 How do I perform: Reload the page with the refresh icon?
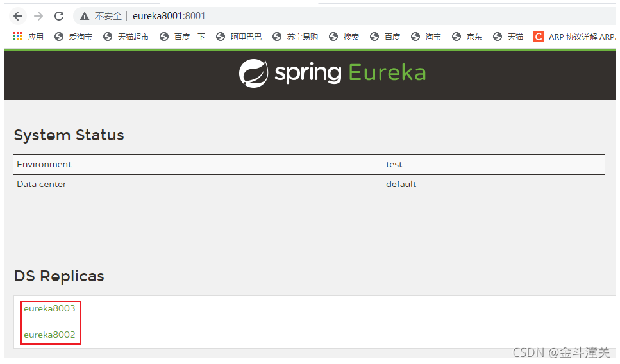point(59,16)
